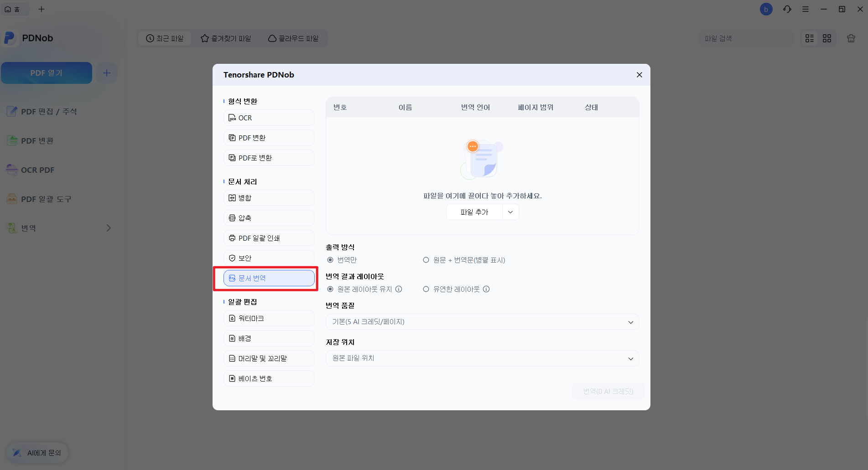Viewport: 868px width, 470px height.
Task: Open the hamburger menu in title bar
Action: point(806,9)
